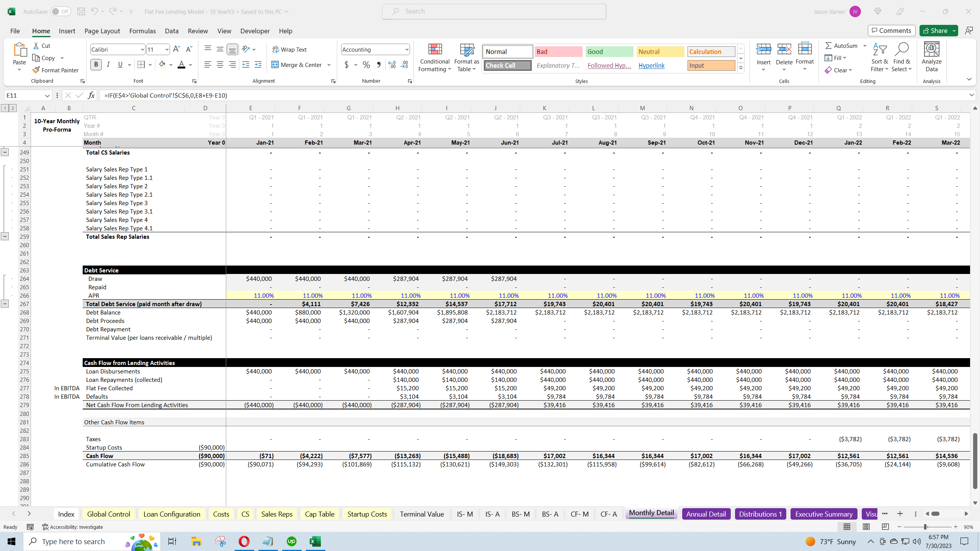Open the File menu
The width and height of the screenshot is (980, 551).
[15, 31]
